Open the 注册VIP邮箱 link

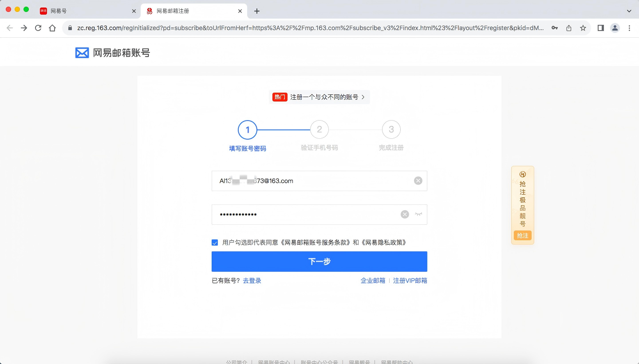(x=410, y=281)
